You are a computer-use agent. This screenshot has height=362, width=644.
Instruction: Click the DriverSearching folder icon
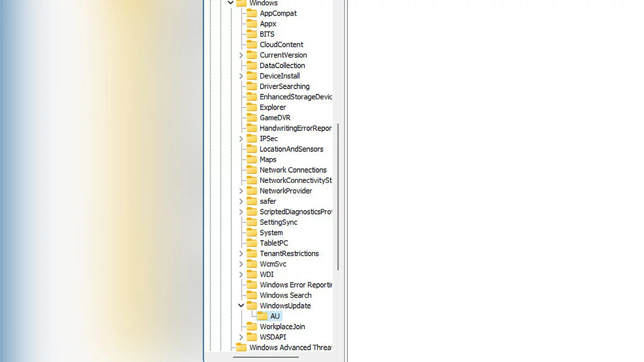(x=252, y=86)
